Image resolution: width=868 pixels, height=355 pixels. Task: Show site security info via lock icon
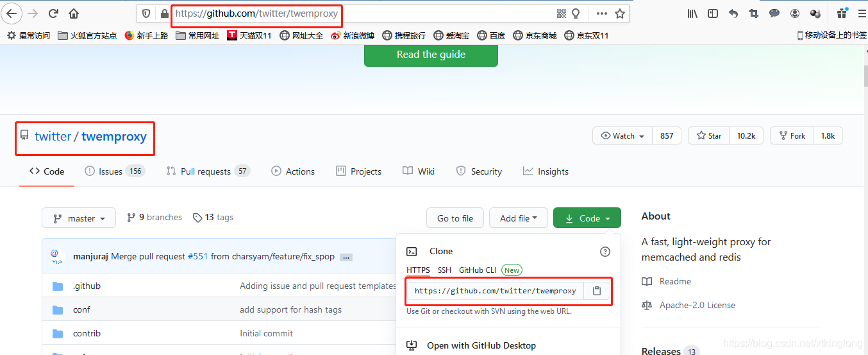(164, 13)
